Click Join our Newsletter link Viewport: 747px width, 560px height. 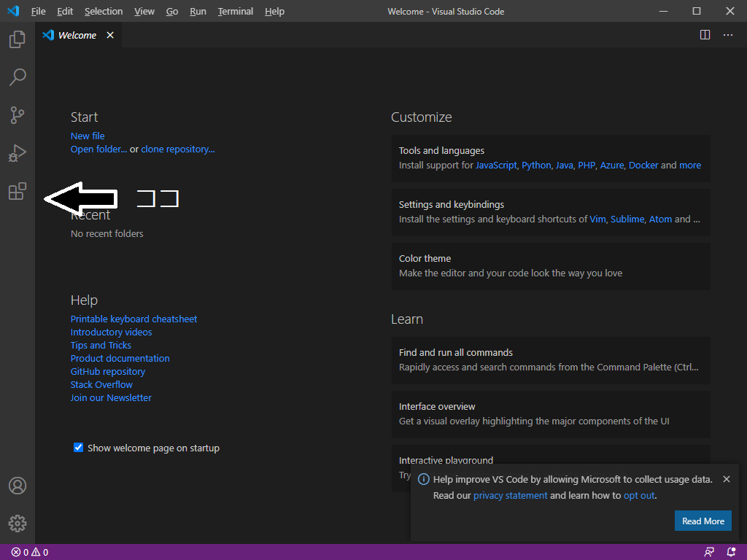[x=111, y=397]
